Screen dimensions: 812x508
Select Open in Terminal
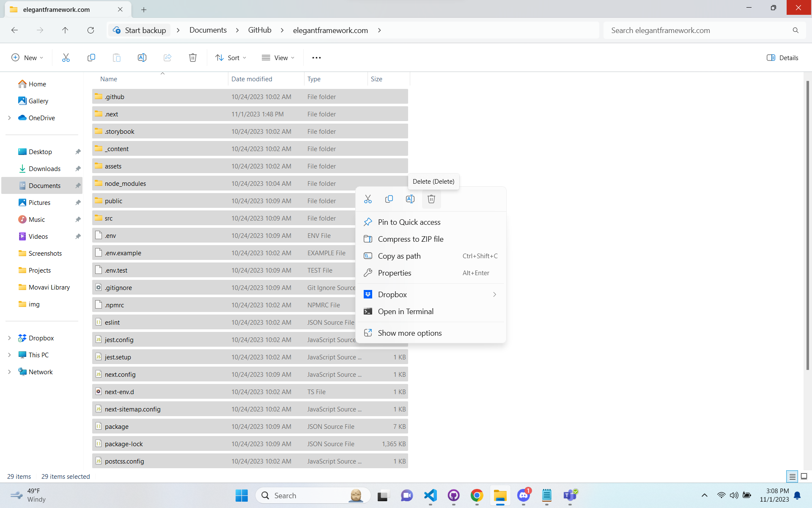tap(431, 312)
